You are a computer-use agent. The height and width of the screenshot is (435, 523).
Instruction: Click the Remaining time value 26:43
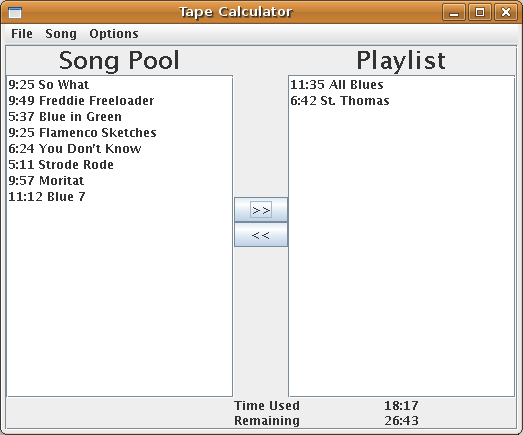[401, 421]
